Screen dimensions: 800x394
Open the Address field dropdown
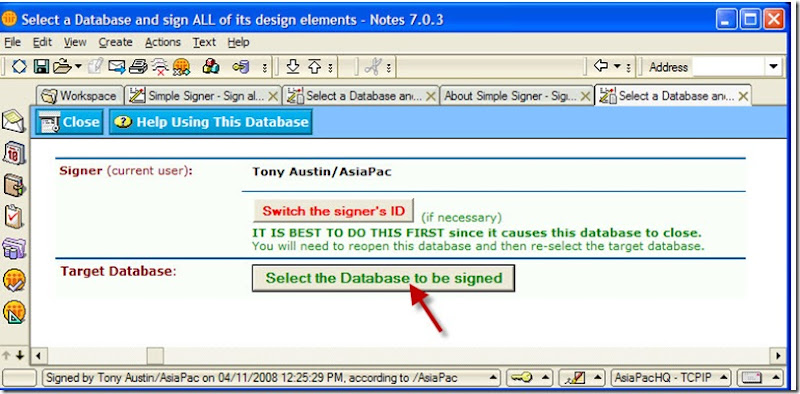click(773, 66)
